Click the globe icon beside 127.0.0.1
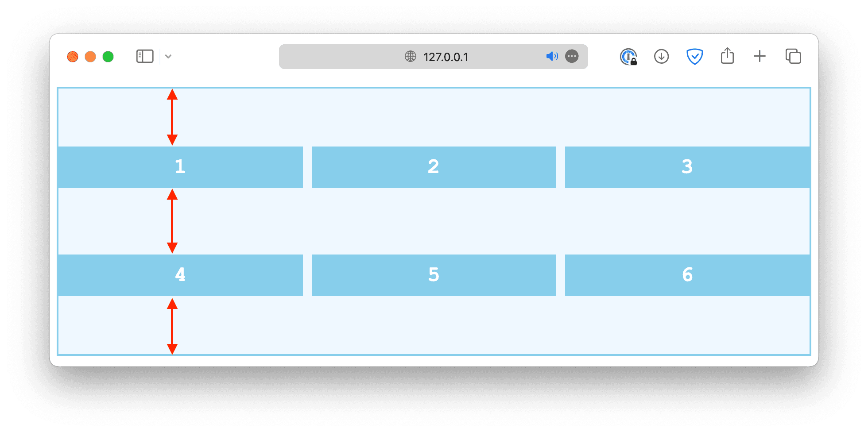868x432 pixels. pyautogui.click(x=410, y=56)
